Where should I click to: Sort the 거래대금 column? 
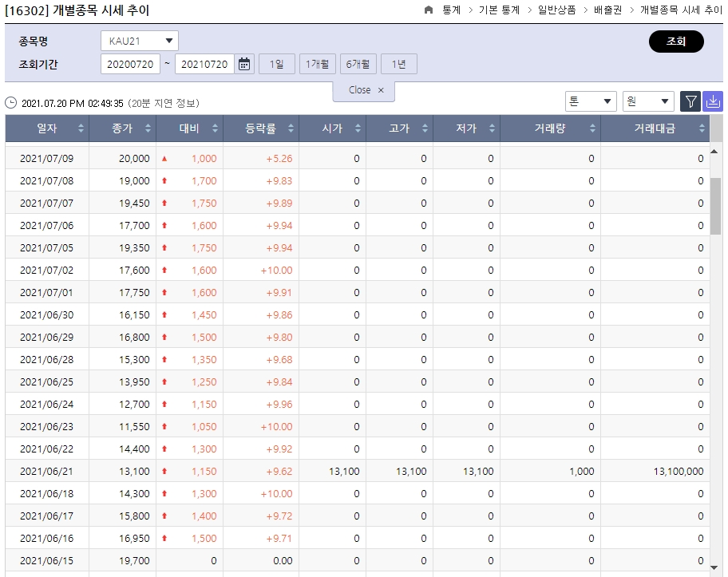[x=702, y=128]
